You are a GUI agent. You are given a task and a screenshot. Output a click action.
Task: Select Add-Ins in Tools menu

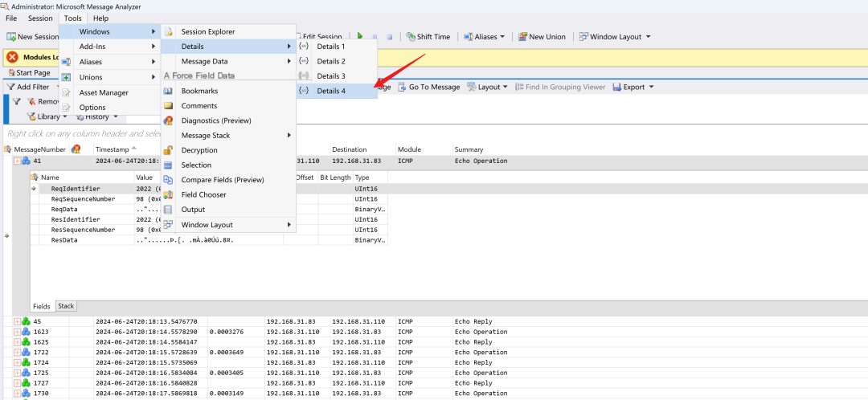point(109,47)
